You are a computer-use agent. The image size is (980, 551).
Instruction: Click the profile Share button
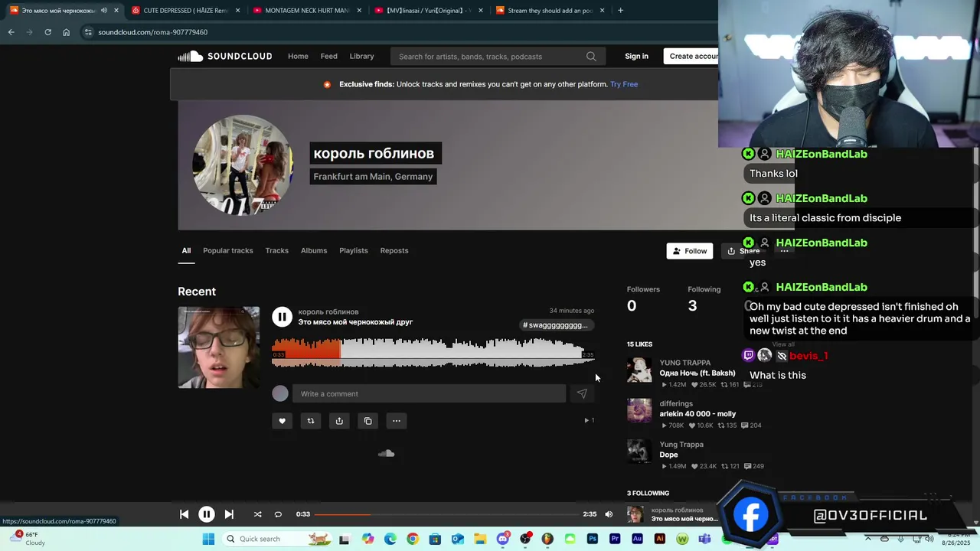tap(743, 251)
